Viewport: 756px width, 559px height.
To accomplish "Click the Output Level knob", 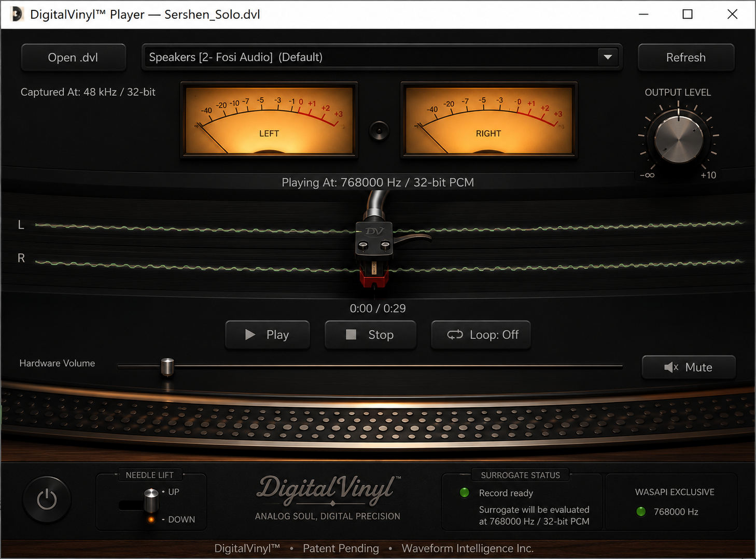I will point(678,139).
